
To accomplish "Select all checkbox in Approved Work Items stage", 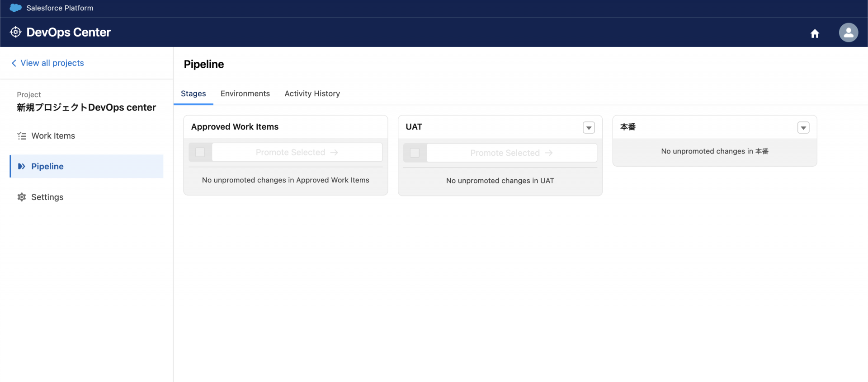I will point(200,152).
